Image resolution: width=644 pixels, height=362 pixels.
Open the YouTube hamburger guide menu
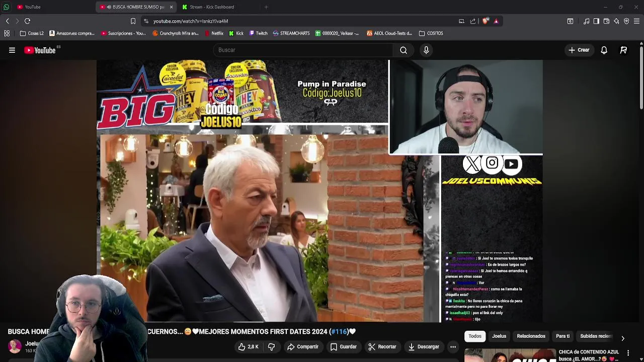pyautogui.click(x=12, y=50)
